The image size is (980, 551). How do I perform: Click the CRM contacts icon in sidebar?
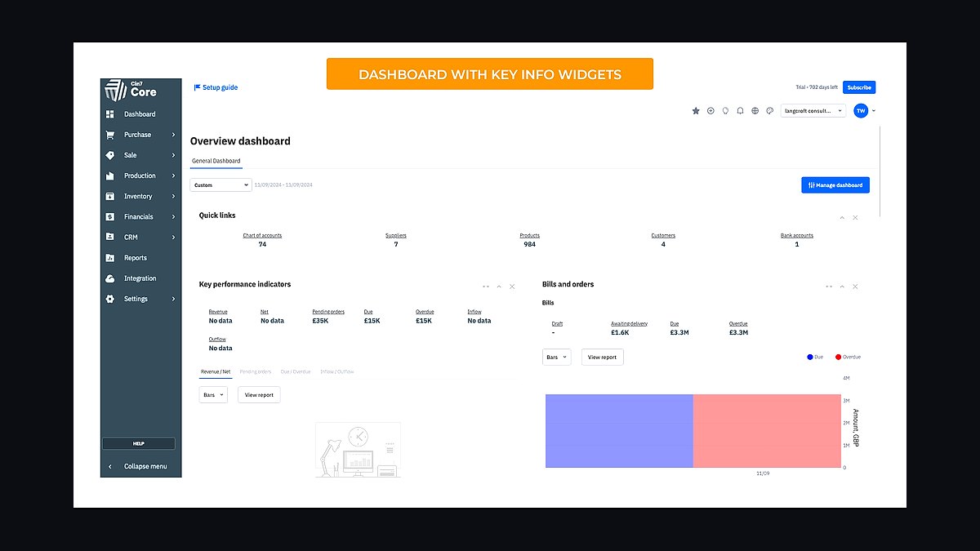[109, 238]
